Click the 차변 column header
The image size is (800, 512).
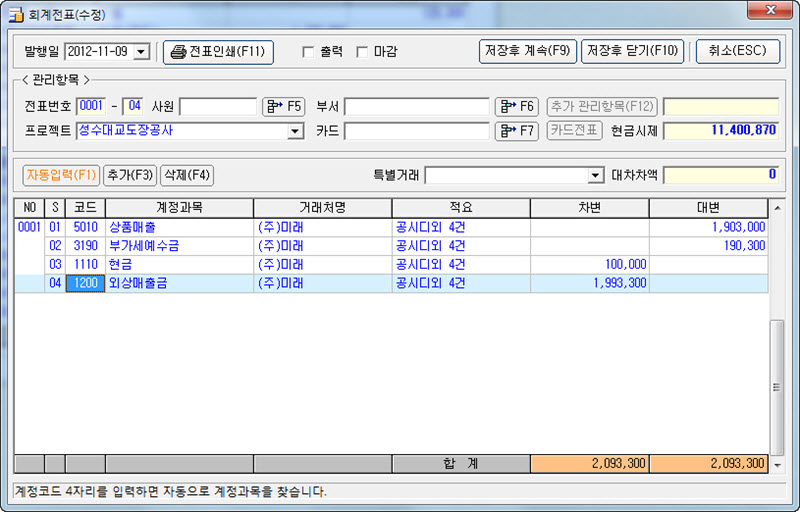(x=590, y=208)
